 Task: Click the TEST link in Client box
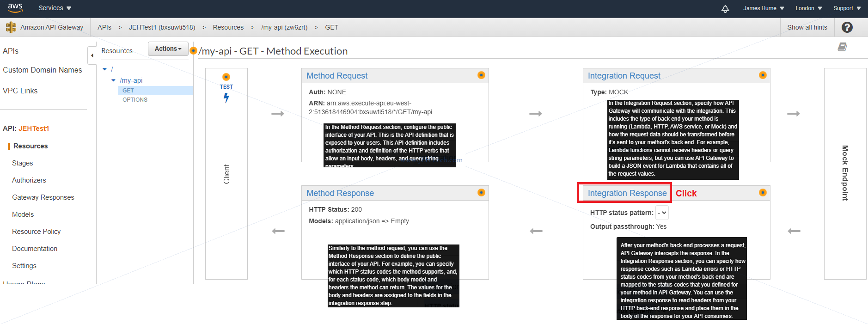[226, 87]
